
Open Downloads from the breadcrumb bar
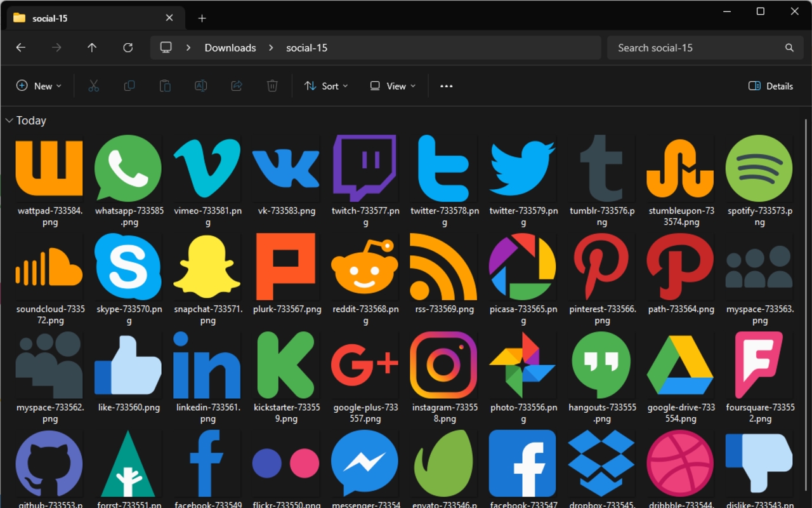230,48
